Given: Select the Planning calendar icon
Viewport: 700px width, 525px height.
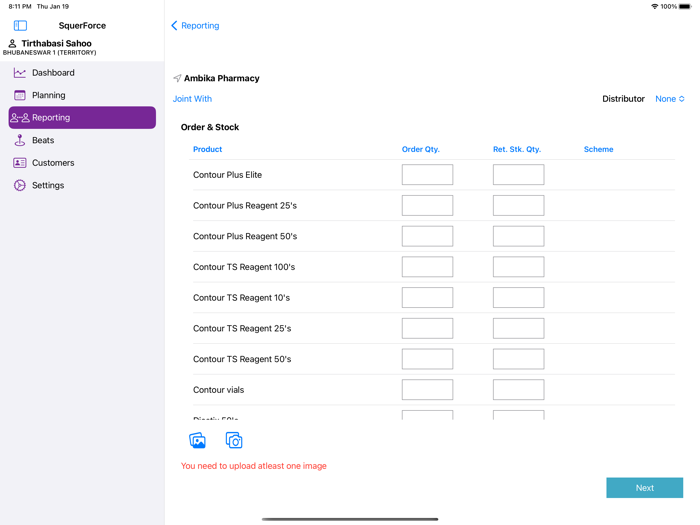Looking at the screenshot, I should coord(20,95).
